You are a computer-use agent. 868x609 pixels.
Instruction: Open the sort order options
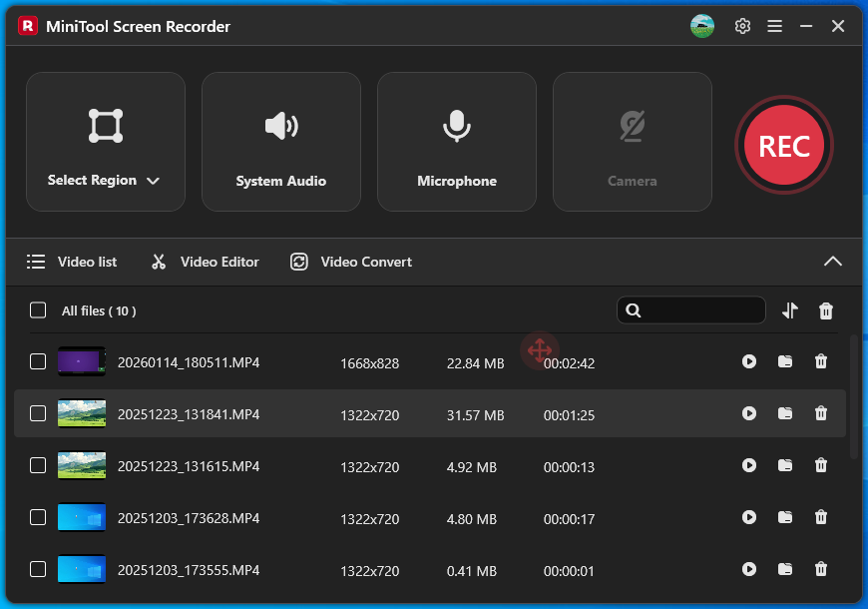tap(789, 310)
